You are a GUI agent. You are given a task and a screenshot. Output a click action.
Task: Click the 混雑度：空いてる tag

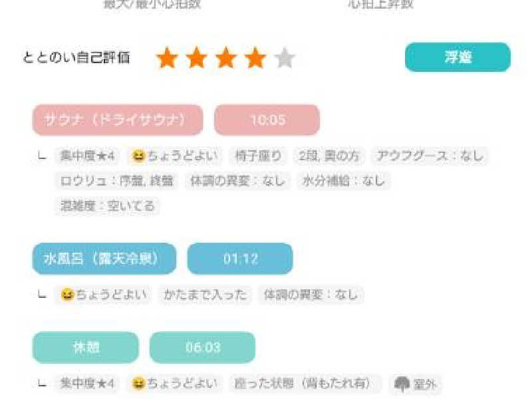(107, 205)
